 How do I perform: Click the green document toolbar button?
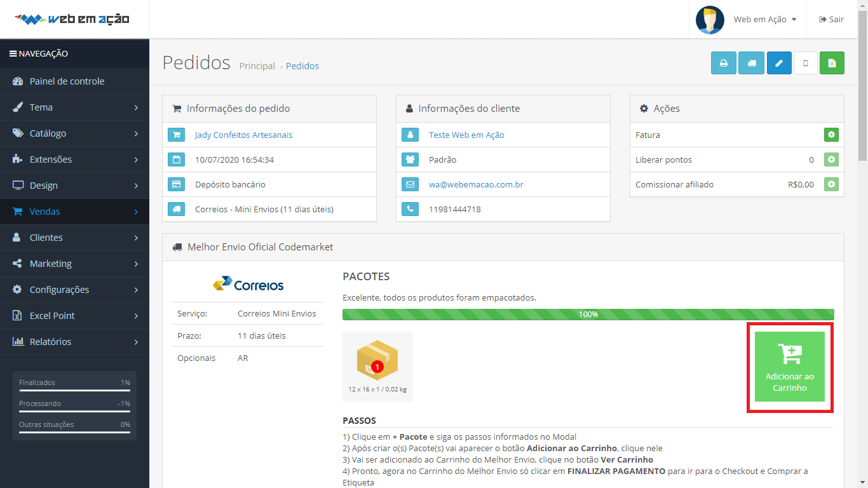click(832, 63)
